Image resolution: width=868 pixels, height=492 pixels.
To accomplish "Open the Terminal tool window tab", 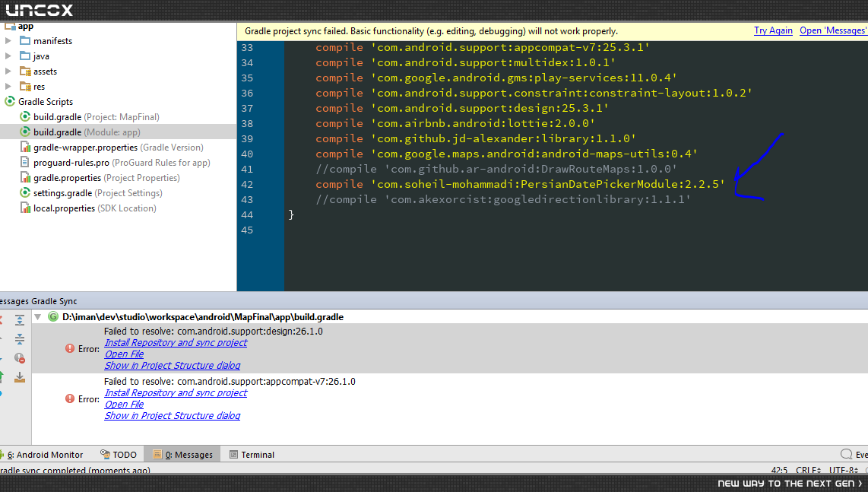I will click(x=252, y=454).
